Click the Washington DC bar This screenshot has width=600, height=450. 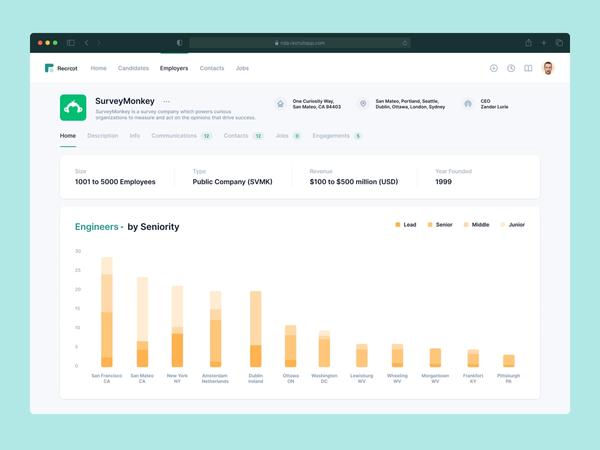[x=324, y=349]
